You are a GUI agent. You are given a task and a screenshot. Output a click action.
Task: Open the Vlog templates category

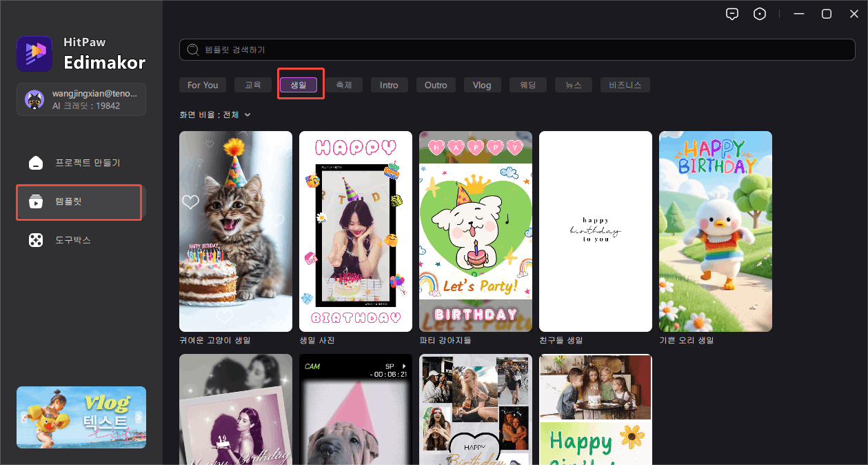482,84
